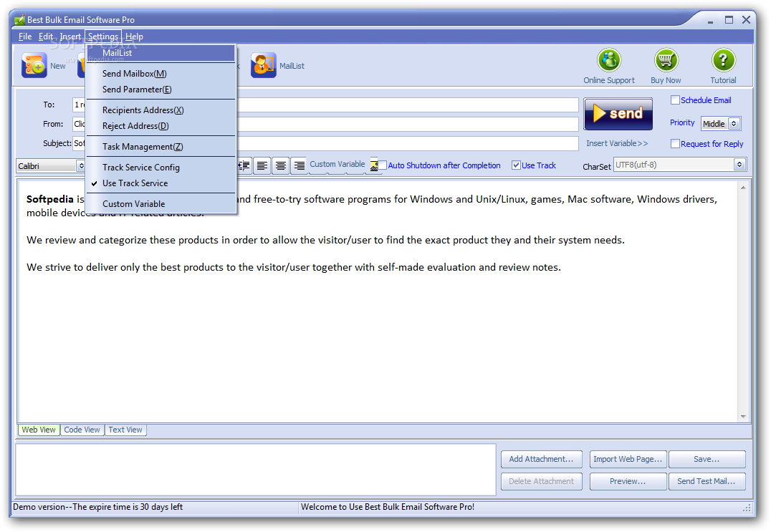Click the Buy Now shopping cart icon
This screenshot has width=771, height=532.
tap(666, 60)
